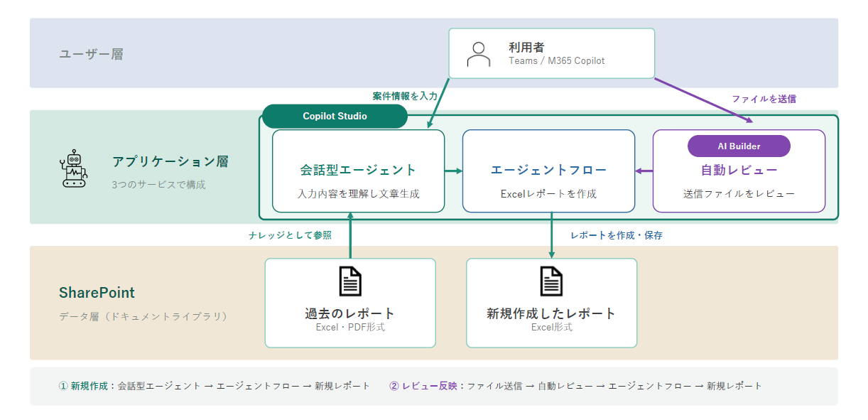Click the ファイルを送信 arrow label

[x=764, y=99]
